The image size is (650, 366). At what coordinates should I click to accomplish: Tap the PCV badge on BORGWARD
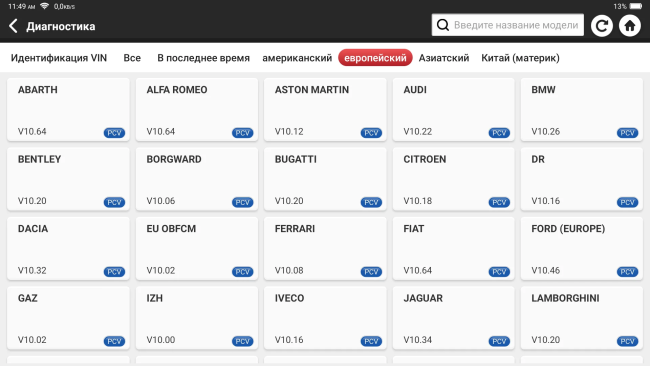pos(243,202)
